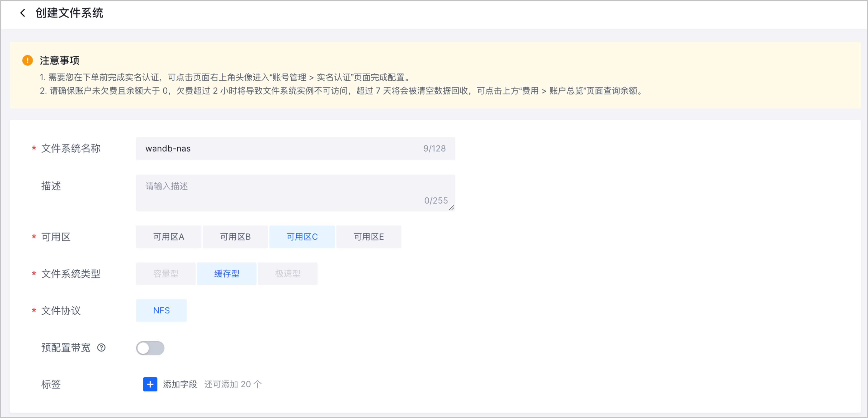Click the 预配置带宽 label text
The image size is (868, 418).
pyautogui.click(x=66, y=347)
